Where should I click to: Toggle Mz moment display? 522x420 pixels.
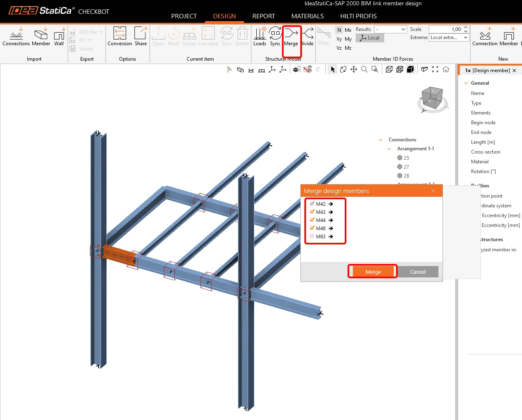tap(348, 48)
